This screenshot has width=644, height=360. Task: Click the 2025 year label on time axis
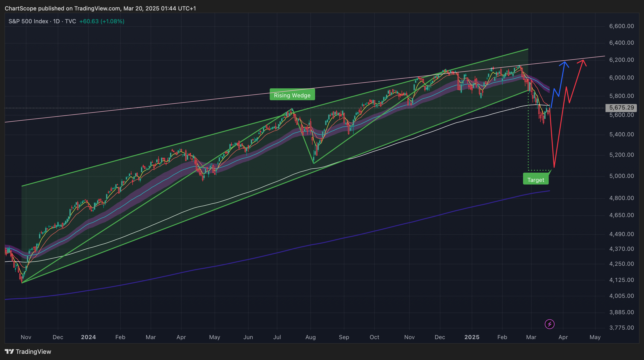[472, 337]
